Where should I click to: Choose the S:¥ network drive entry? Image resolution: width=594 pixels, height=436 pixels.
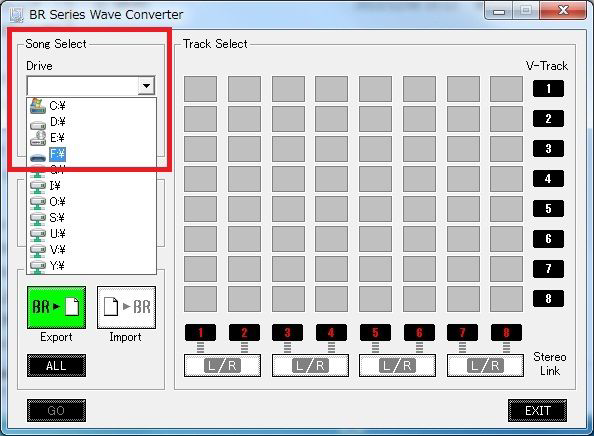click(x=91, y=218)
